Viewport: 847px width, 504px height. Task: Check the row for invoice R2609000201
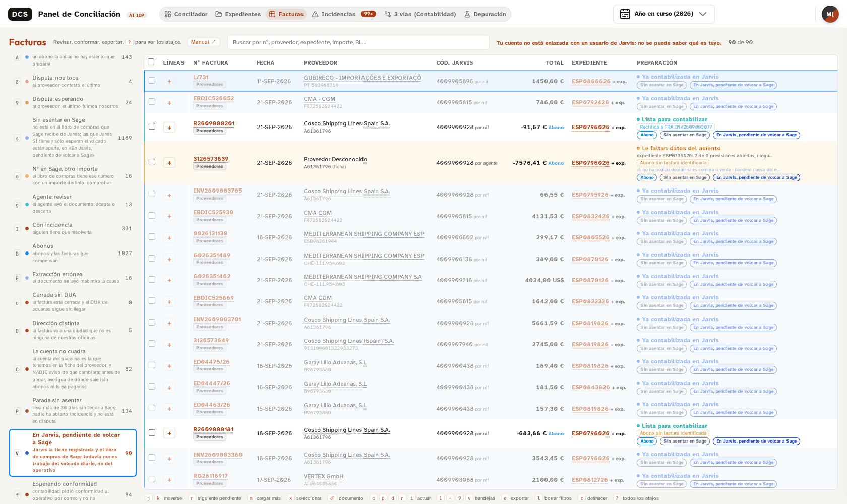(152, 127)
